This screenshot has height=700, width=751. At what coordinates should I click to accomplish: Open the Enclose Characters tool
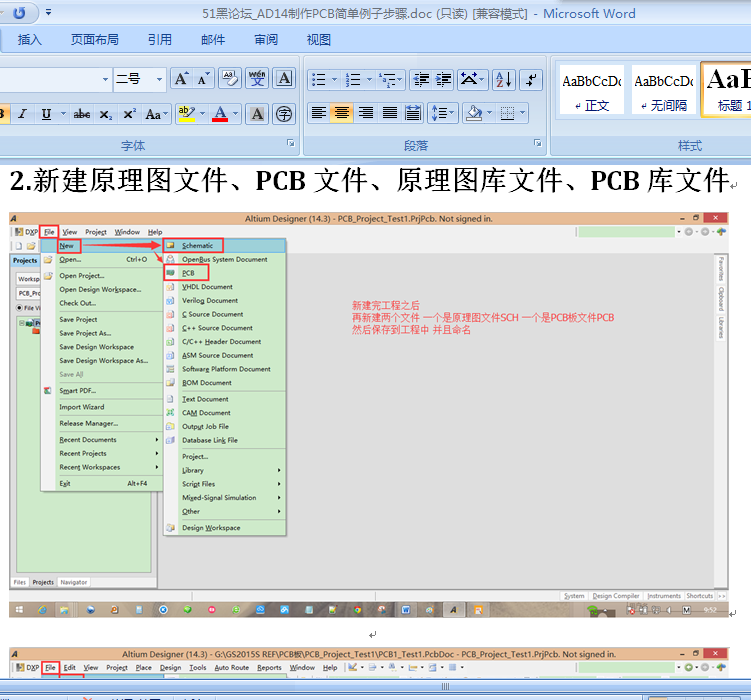284,113
